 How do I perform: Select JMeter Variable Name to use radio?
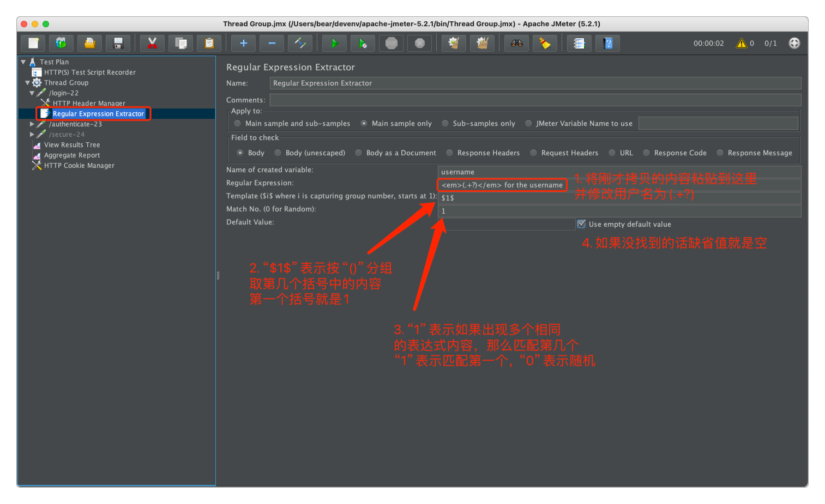point(528,124)
